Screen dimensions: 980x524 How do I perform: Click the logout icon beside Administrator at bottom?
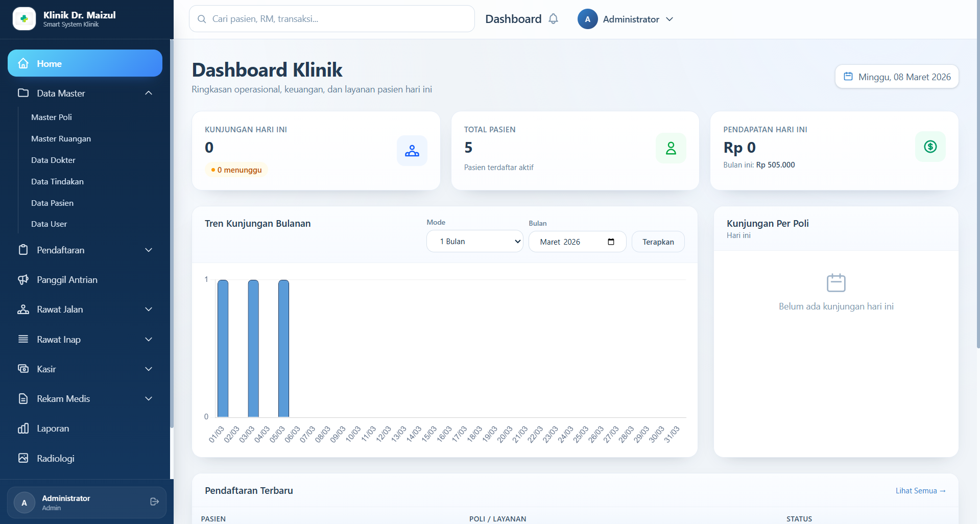click(154, 502)
